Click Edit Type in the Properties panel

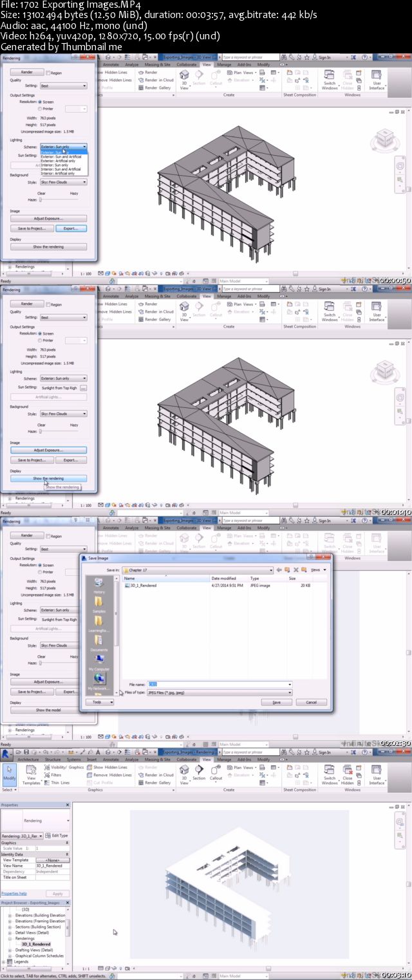coord(57,835)
